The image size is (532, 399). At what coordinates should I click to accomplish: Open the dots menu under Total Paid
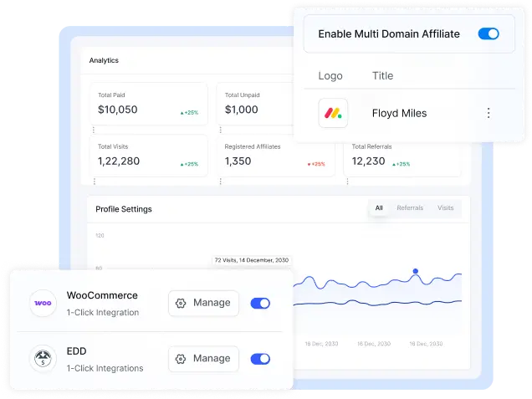(x=94, y=130)
